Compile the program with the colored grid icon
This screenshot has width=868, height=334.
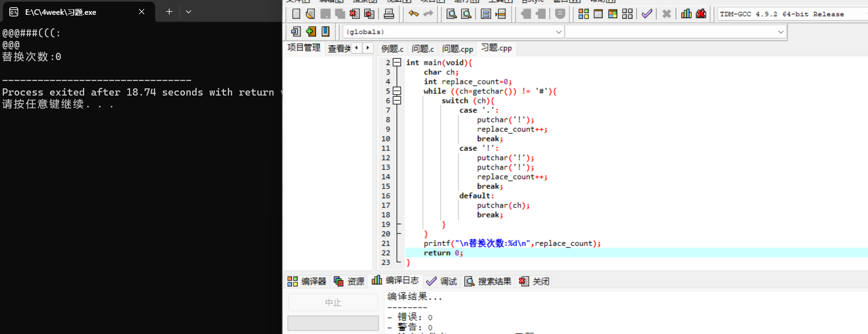[x=583, y=14]
